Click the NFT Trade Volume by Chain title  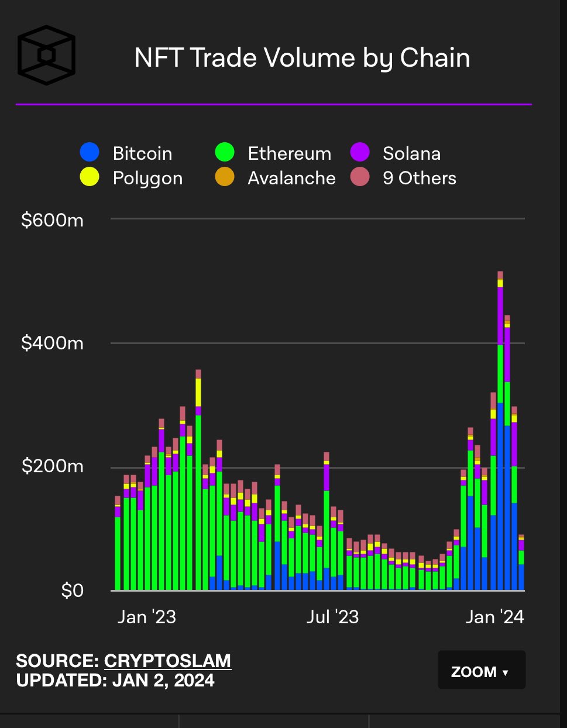(302, 58)
